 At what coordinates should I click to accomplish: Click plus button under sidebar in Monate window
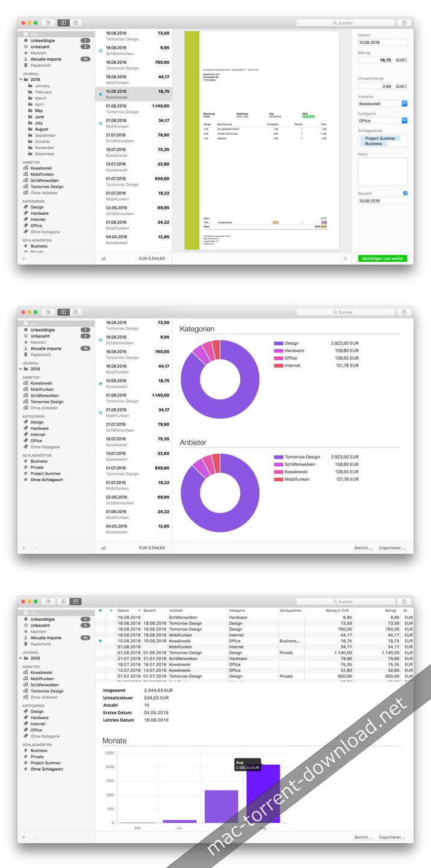(24, 837)
